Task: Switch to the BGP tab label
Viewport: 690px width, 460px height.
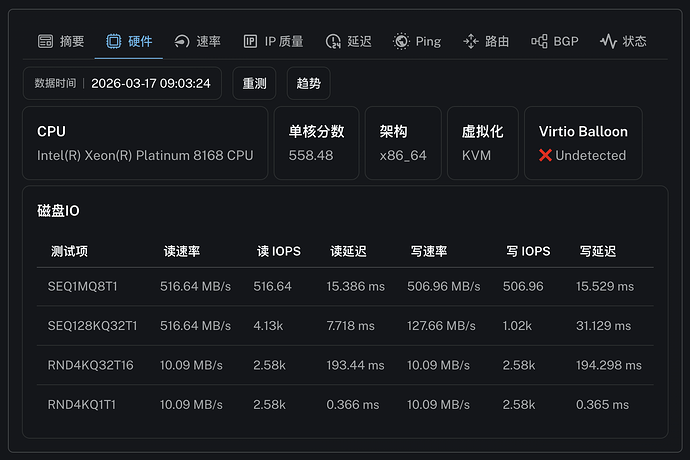Action: [566, 41]
